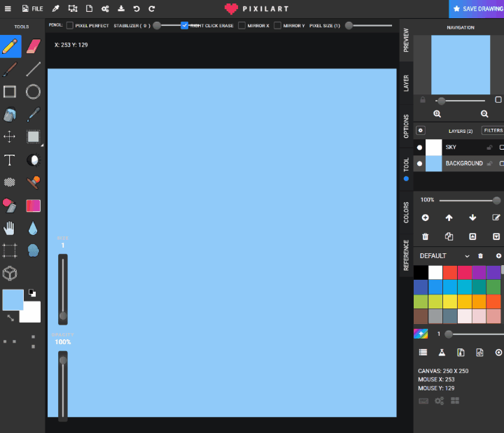Select the Paint Bucket fill tool
This screenshot has width=504, height=433.
10,115
